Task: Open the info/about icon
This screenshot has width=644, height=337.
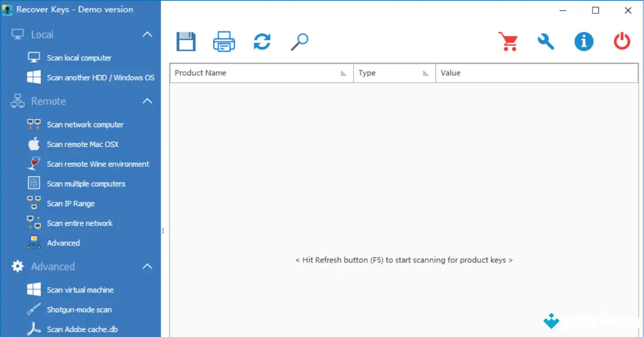Action: pos(584,41)
